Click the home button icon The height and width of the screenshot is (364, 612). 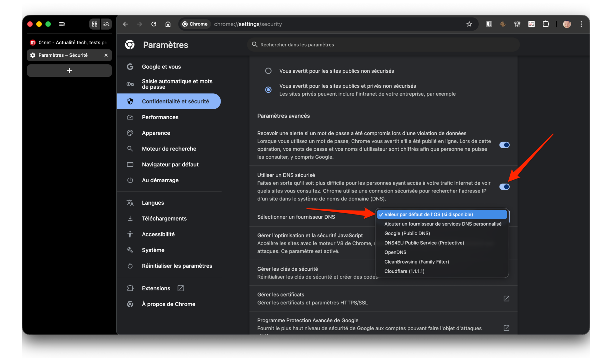click(168, 24)
